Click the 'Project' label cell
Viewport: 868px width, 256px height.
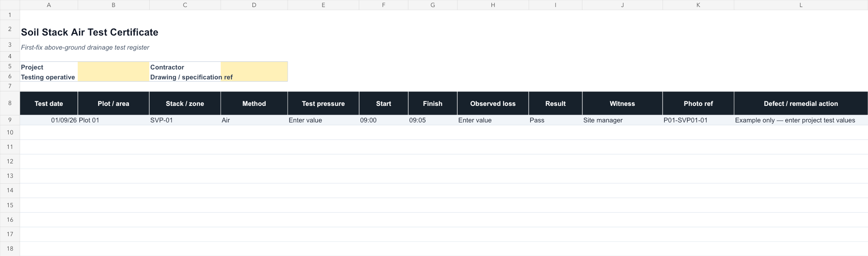tap(49, 67)
